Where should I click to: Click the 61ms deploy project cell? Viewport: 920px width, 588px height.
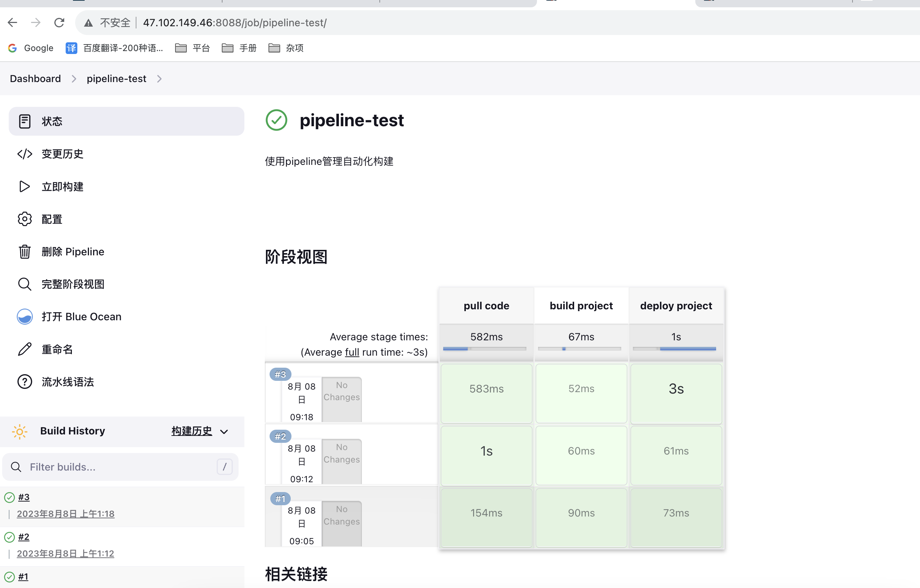coord(676,456)
